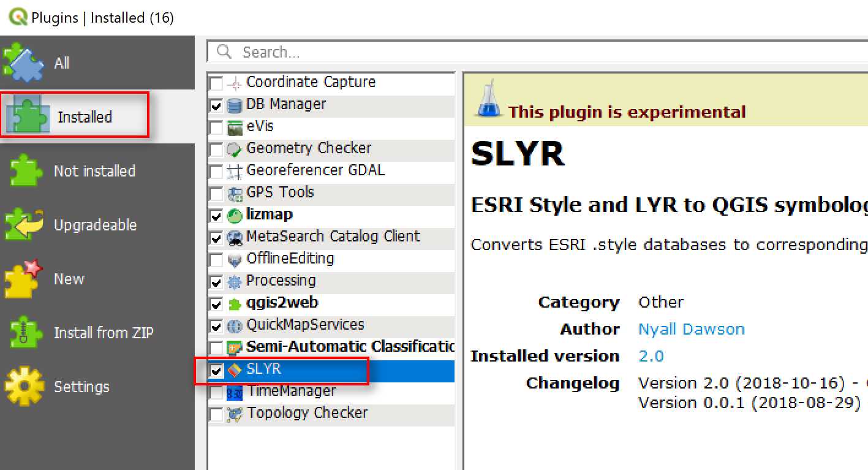Click the installed version 2.0 link
This screenshot has width=868, height=470.
(x=651, y=356)
